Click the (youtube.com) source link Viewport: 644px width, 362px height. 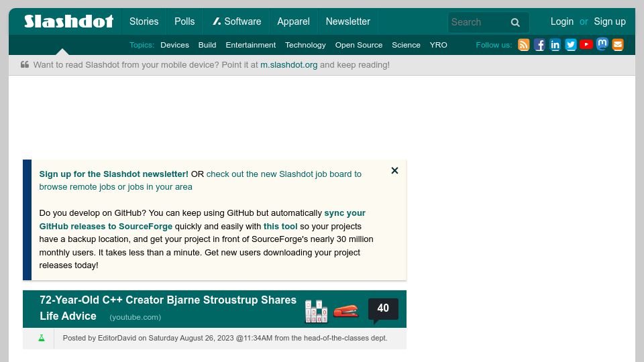pyautogui.click(x=135, y=317)
